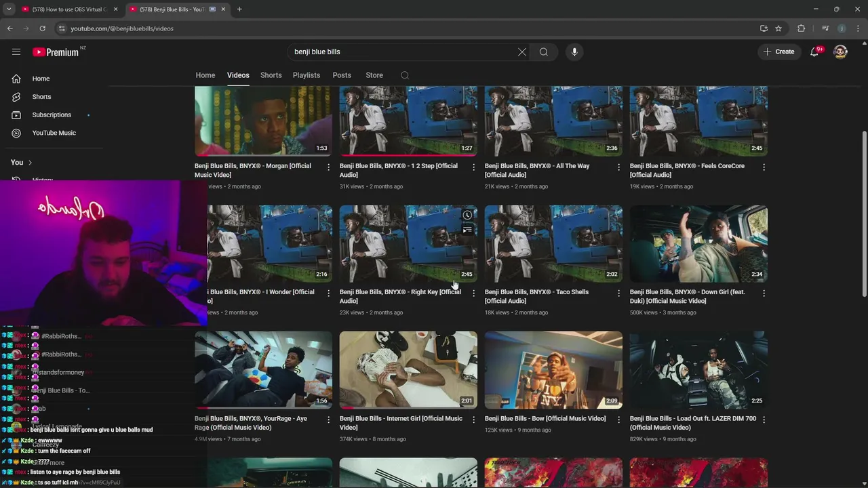The width and height of the screenshot is (868, 488).
Task: Open YouTube Music in the sidebar
Action: click(54, 133)
